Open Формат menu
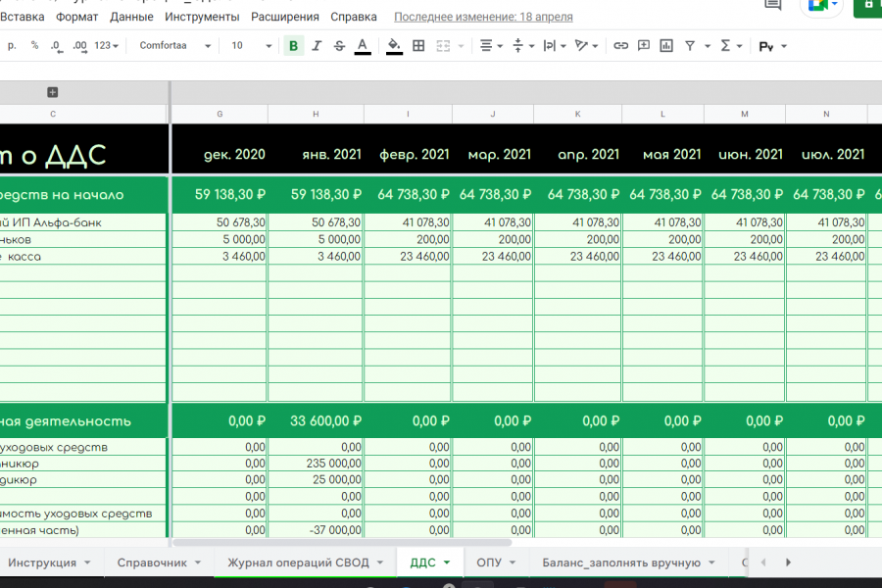Image resolution: width=882 pixels, height=588 pixels. click(77, 17)
